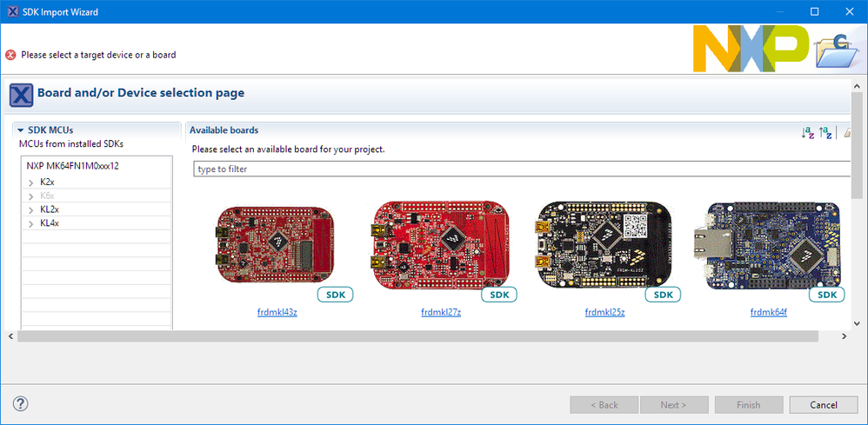Screen dimensions: 868x425
Task: Click 'Please select an available board' text
Action: (x=289, y=149)
